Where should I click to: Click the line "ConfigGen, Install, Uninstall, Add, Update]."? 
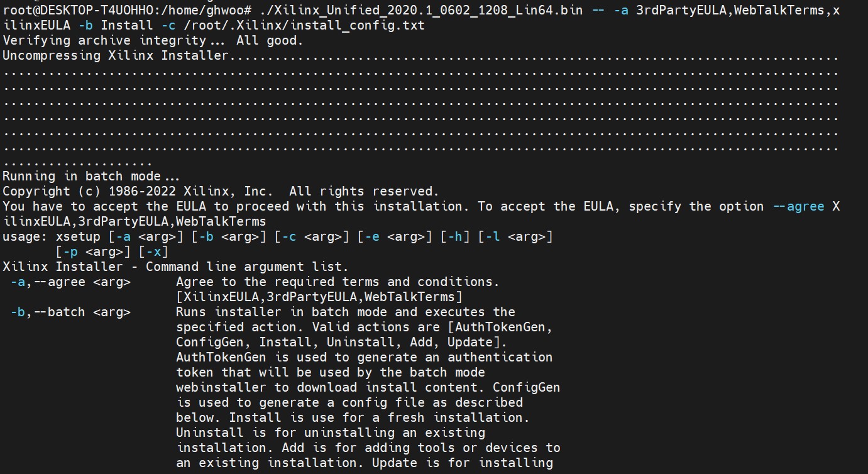pyautogui.click(x=341, y=343)
